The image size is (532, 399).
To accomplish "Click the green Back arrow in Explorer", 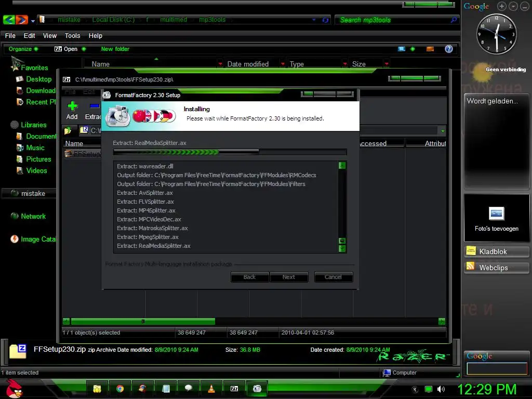I will [9, 20].
